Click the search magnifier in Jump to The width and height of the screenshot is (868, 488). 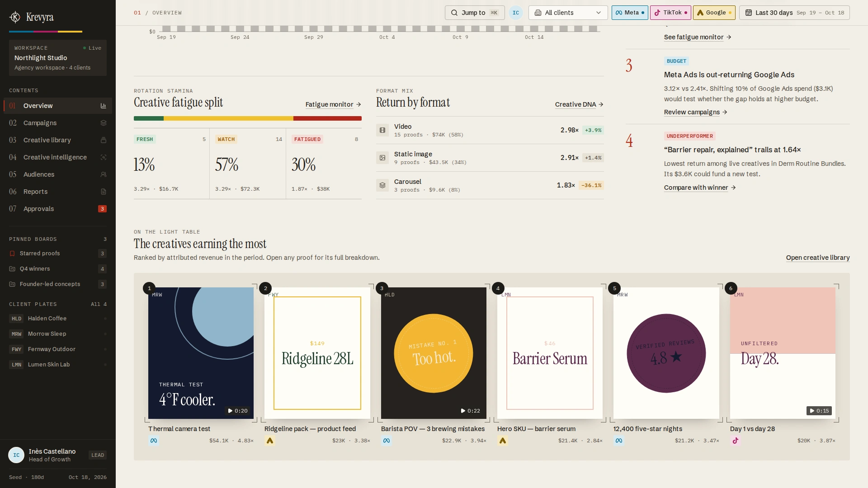coord(454,13)
